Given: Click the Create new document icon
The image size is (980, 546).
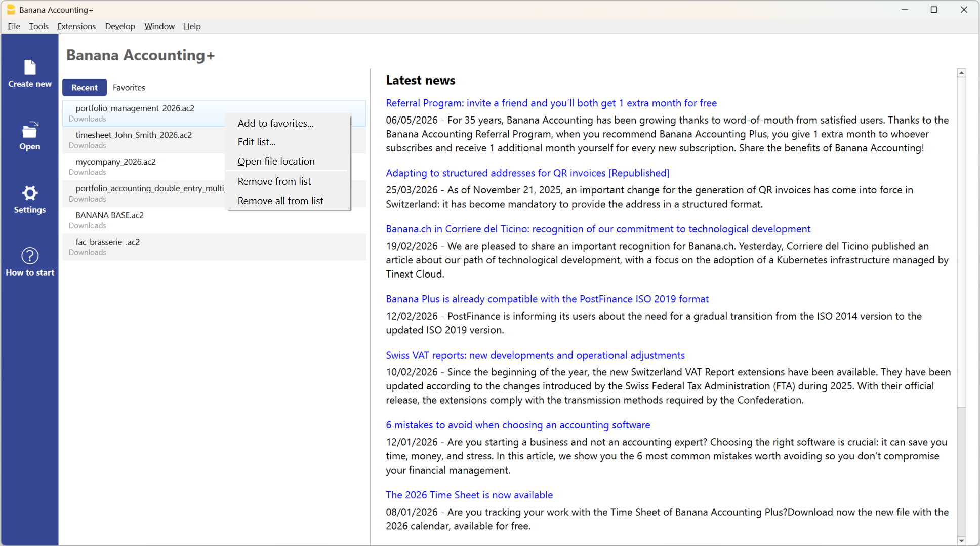Looking at the screenshot, I should pos(30,67).
